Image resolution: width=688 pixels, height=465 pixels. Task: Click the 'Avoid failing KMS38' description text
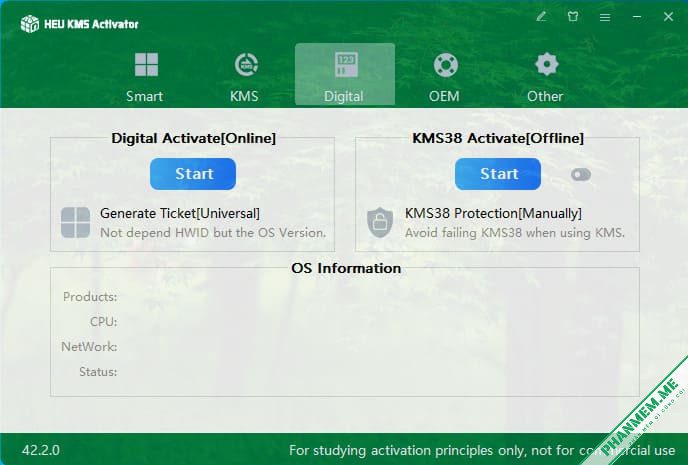(515, 233)
